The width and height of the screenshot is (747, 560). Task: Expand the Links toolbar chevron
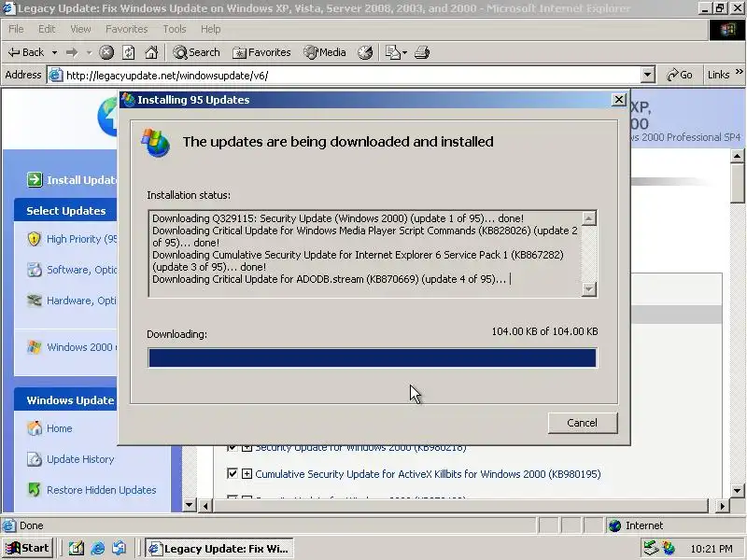(739, 72)
